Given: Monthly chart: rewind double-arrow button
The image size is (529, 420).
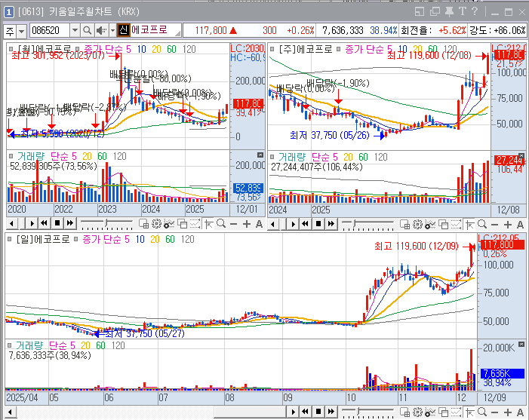Looking at the screenshot, I should (x=44, y=223).
